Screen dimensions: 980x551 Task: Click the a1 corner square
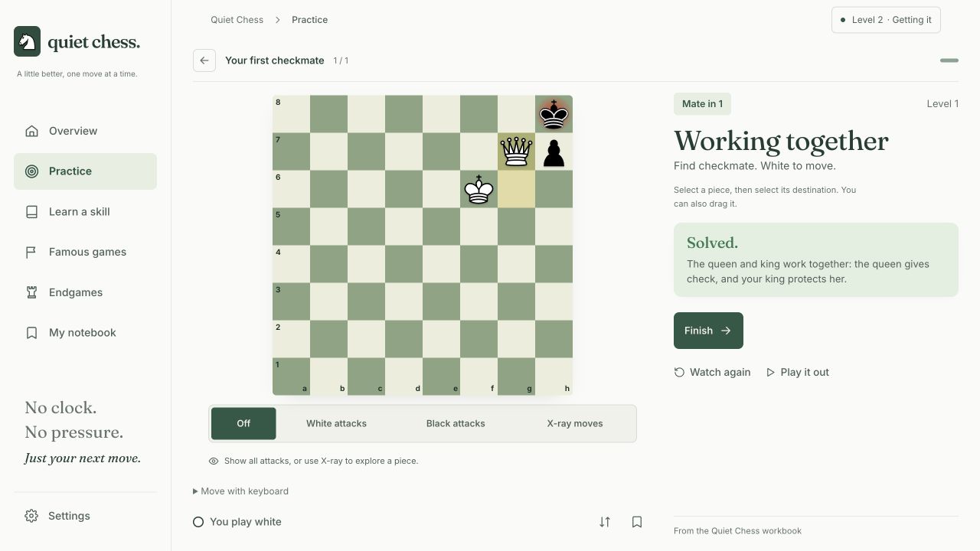click(x=291, y=377)
